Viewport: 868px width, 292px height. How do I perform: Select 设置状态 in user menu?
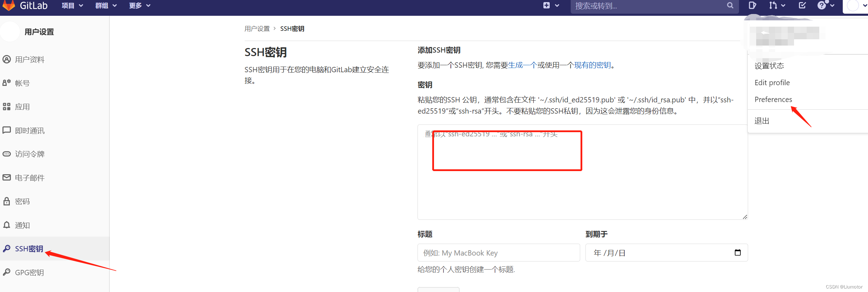[769, 66]
